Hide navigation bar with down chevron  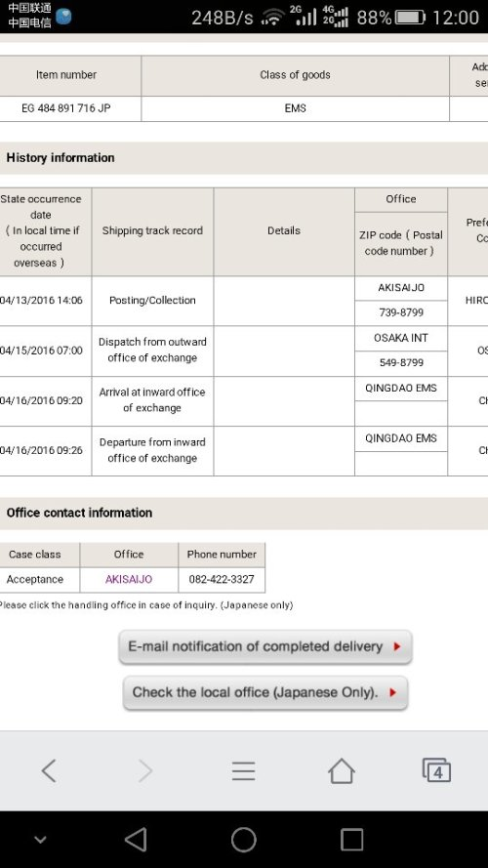point(40,840)
